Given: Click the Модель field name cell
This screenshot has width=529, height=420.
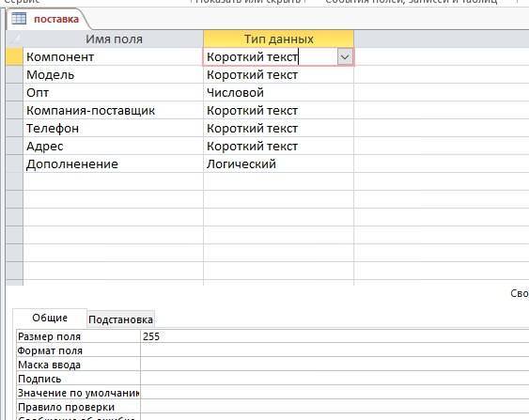Looking at the screenshot, I should pos(114,75).
